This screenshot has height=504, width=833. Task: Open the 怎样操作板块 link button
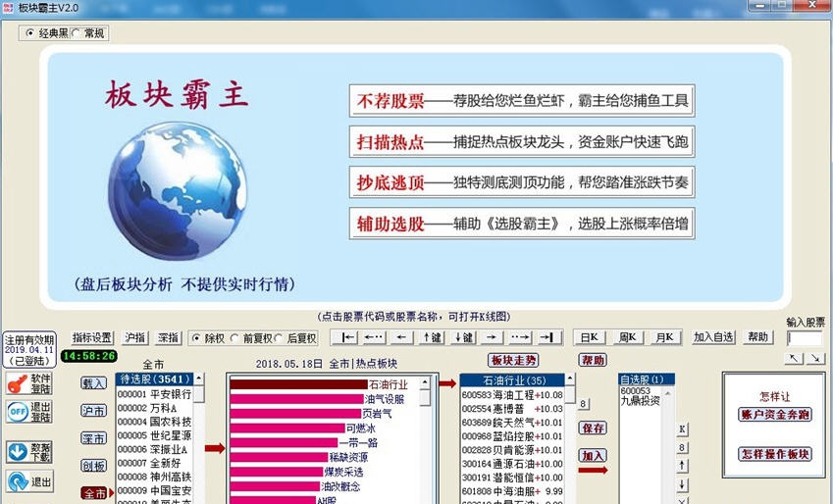[774, 454]
